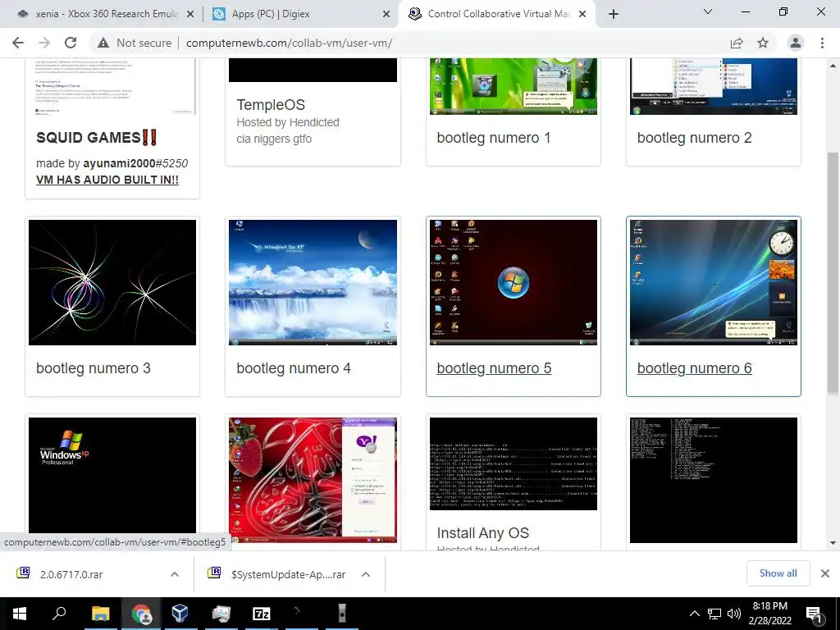Click the monitor-shaped taskbar app icon
Image resolution: width=840 pixels, height=630 pixels.
[221, 614]
